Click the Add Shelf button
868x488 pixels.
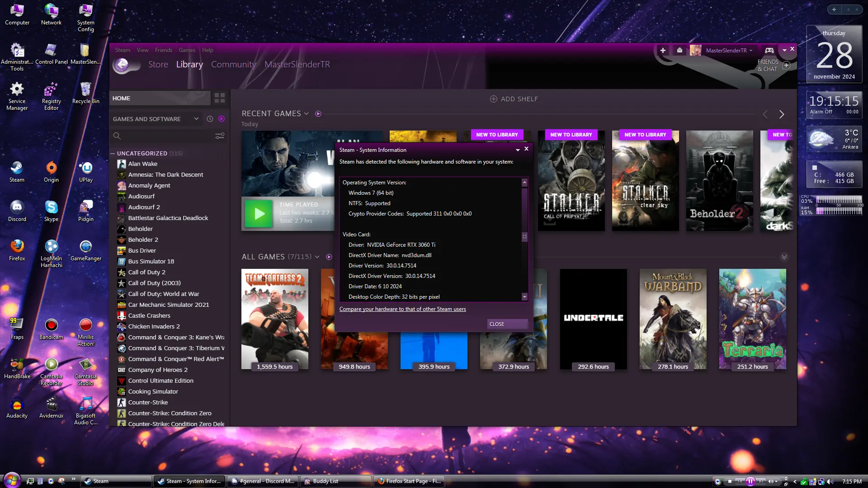[514, 99]
